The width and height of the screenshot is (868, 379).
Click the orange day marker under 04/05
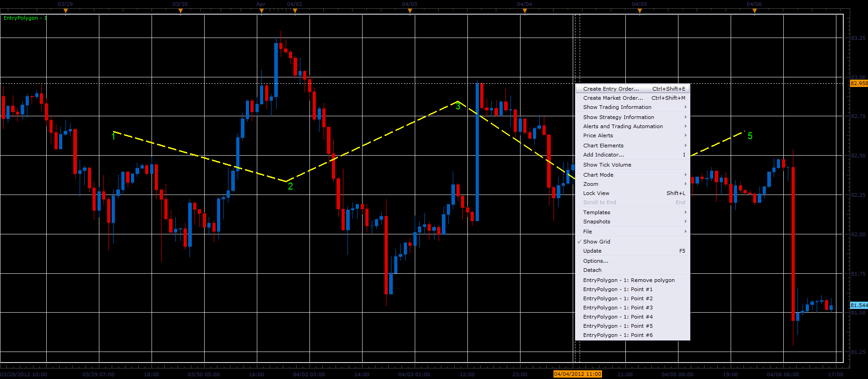[640, 11]
